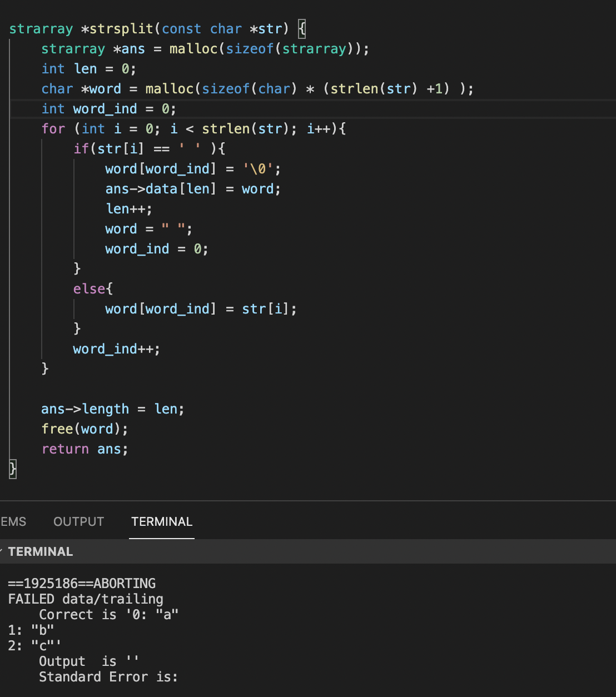The image size is (616, 697).
Task: Click the 'if(str[i] == ' ')' condition
Action: point(149,149)
